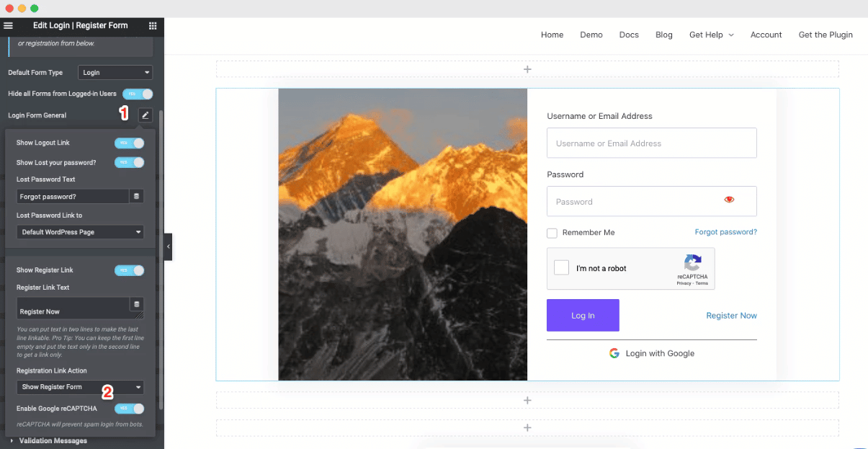Click the Login Form General label
The image size is (868, 449).
(37, 115)
